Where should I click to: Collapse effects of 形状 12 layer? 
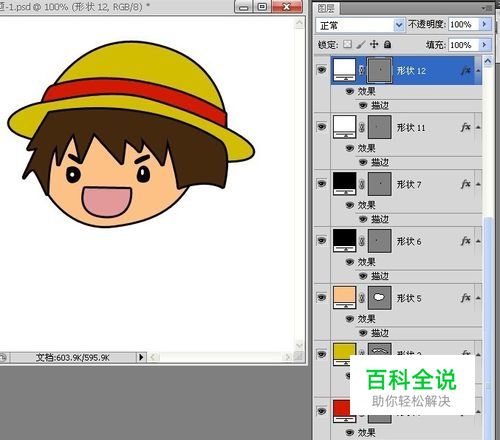point(478,71)
